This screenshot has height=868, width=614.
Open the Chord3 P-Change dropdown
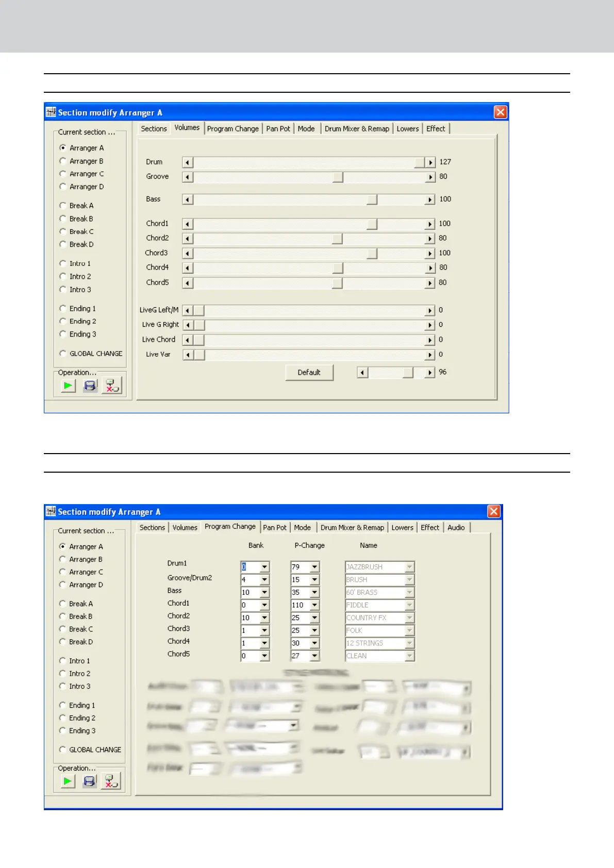point(314,630)
